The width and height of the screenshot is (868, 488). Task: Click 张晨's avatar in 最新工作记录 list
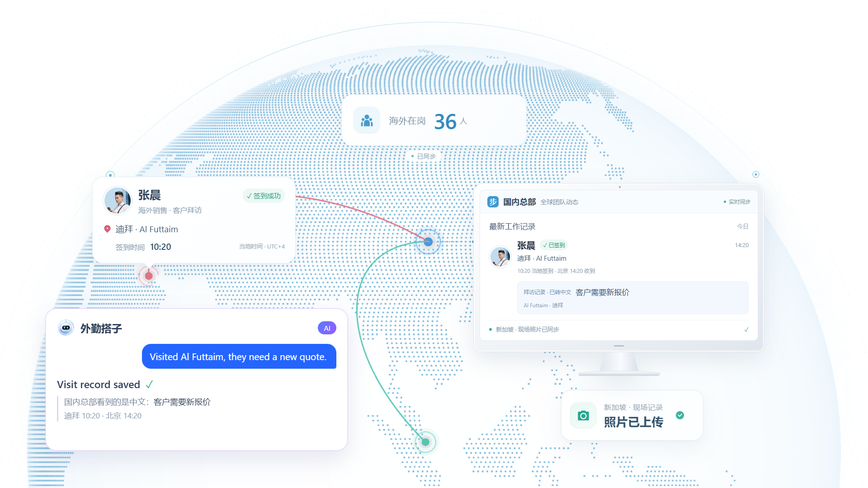[x=500, y=257]
